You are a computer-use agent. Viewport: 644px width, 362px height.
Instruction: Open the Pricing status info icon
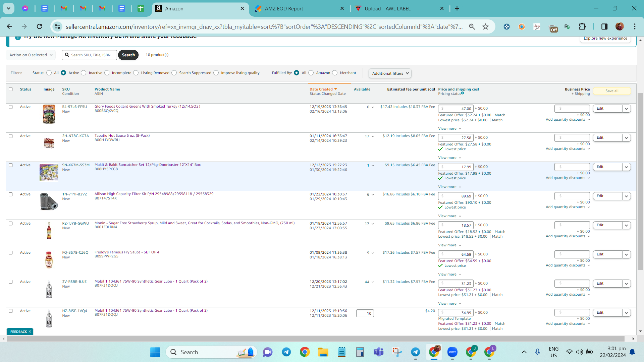point(463,94)
